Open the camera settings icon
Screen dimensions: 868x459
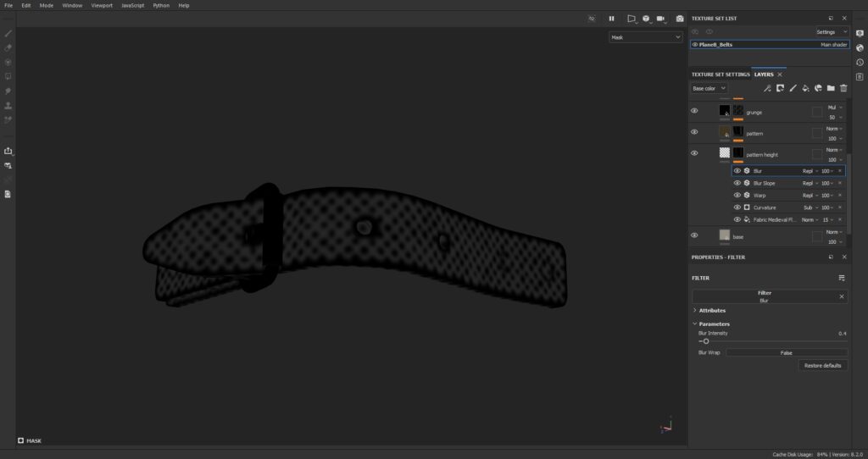coord(660,19)
